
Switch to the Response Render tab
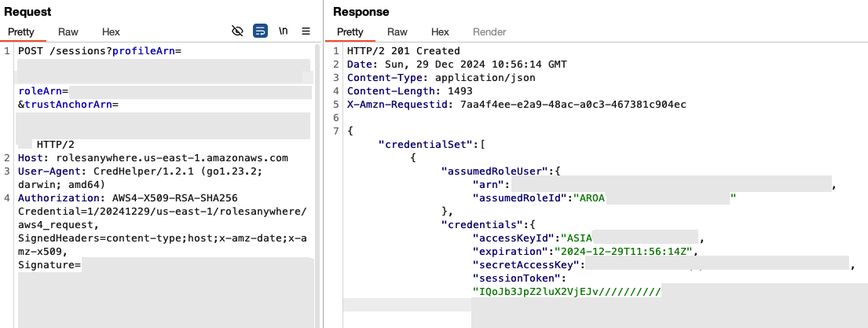tap(489, 32)
